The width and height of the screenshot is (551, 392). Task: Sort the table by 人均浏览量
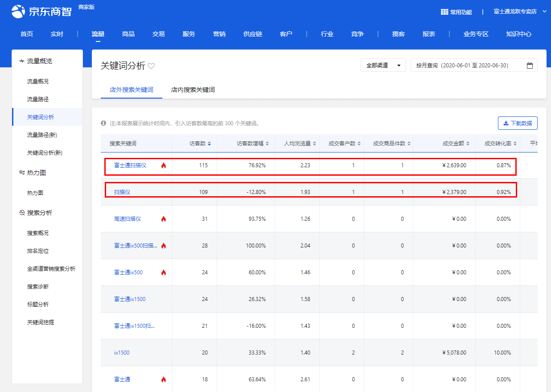click(314, 144)
